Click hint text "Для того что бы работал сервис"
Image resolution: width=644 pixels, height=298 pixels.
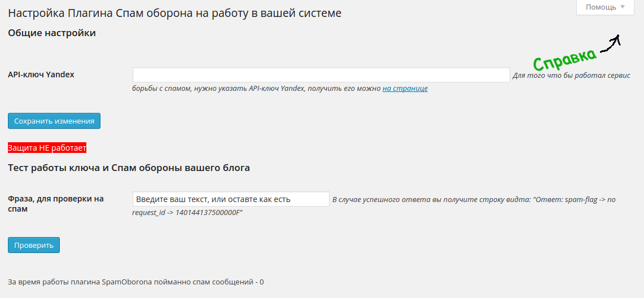[x=571, y=76]
